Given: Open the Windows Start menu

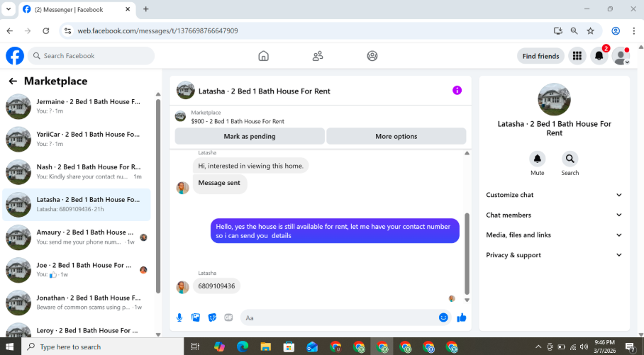Looking at the screenshot, I should [9, 346].
